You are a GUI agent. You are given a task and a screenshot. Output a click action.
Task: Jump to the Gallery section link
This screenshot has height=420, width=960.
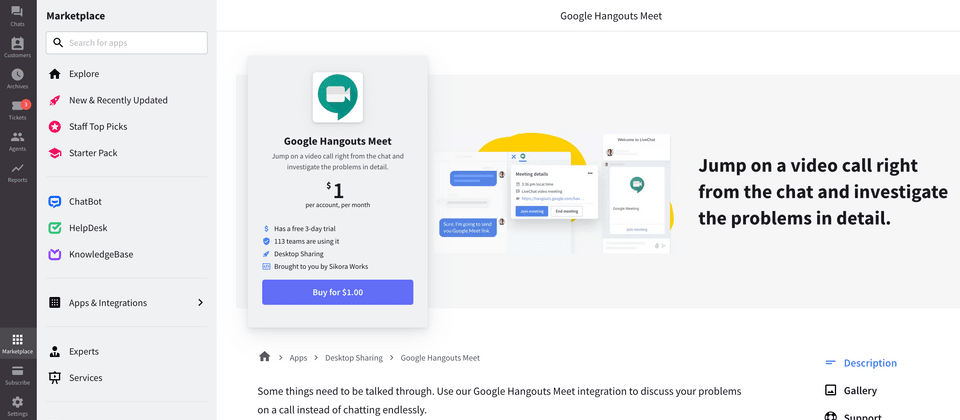(860, 391)
